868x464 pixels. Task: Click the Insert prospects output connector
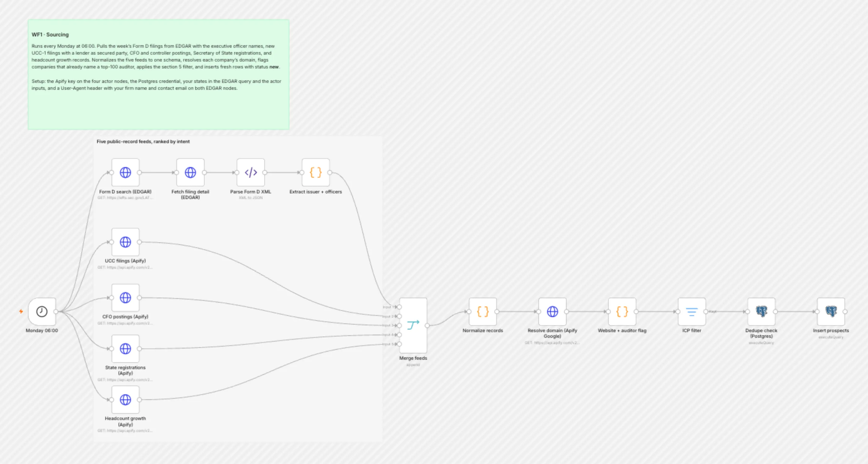(x=845, y=311)
